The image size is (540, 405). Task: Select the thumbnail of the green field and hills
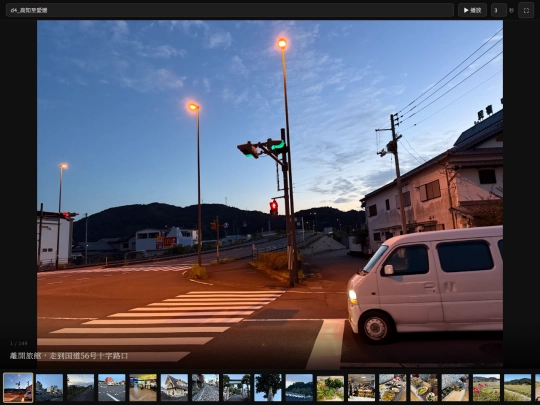(518, 387)
